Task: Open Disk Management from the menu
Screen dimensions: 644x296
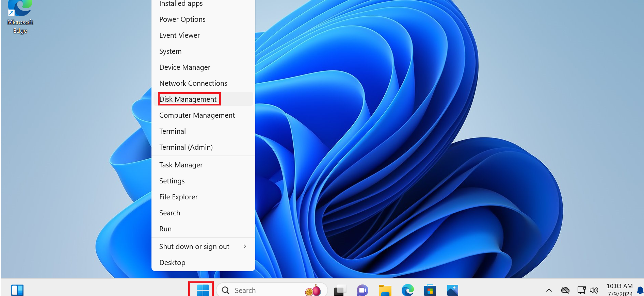Action: 203,99
